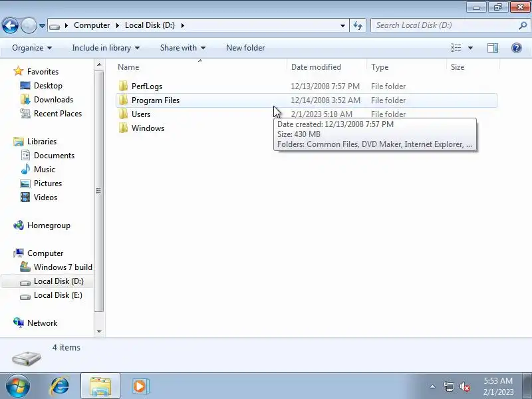Expand the arrow before Computer in breadcrumb

click(x=66, y=25)
